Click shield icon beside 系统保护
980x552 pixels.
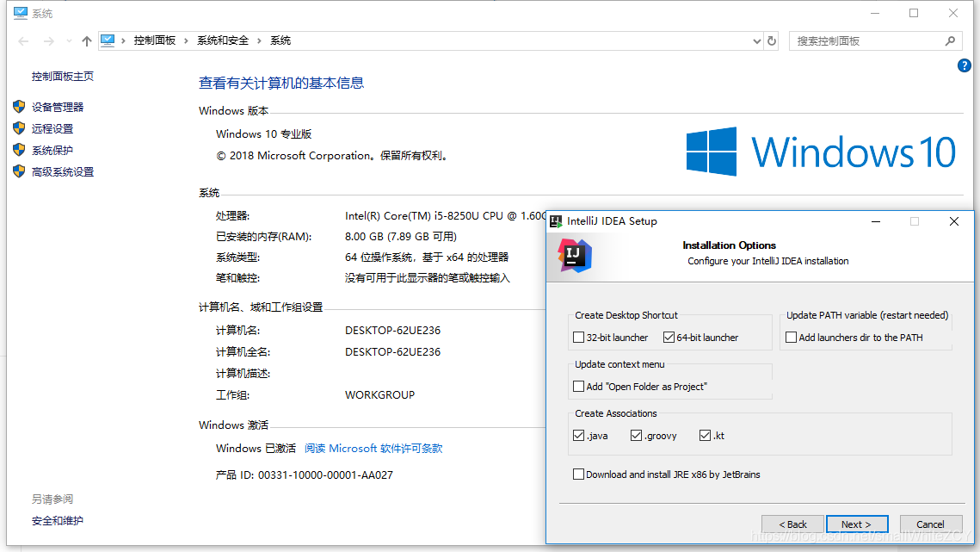coord(19,150)
